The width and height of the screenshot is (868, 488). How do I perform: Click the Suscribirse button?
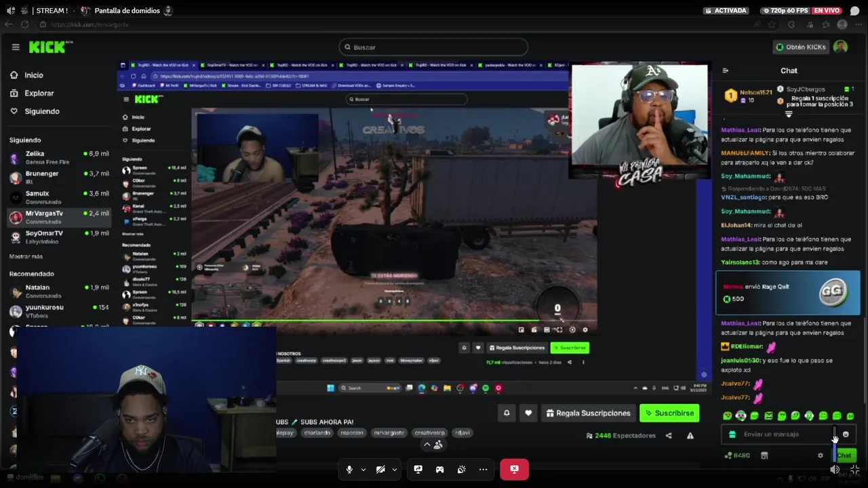click(669, 413)
